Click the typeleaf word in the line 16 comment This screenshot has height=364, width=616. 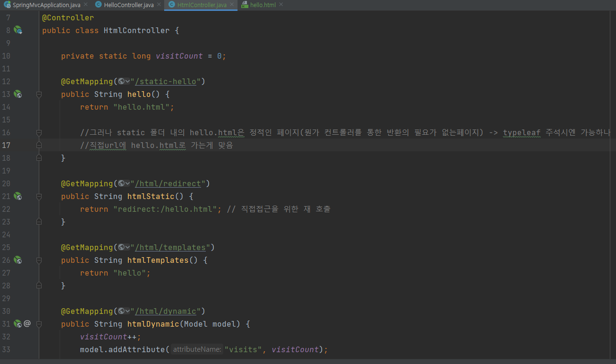pyautogui.click(x=521, y=132)
